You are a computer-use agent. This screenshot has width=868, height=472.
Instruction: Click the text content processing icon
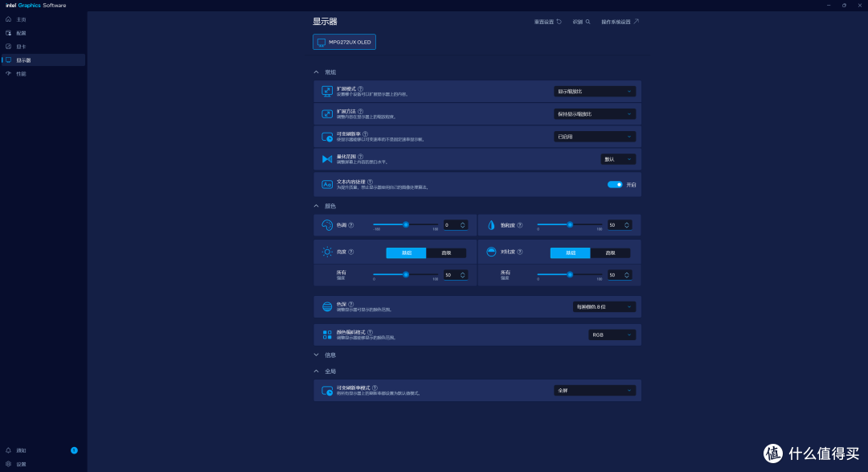pyautogui.click(x=327, y=184)
